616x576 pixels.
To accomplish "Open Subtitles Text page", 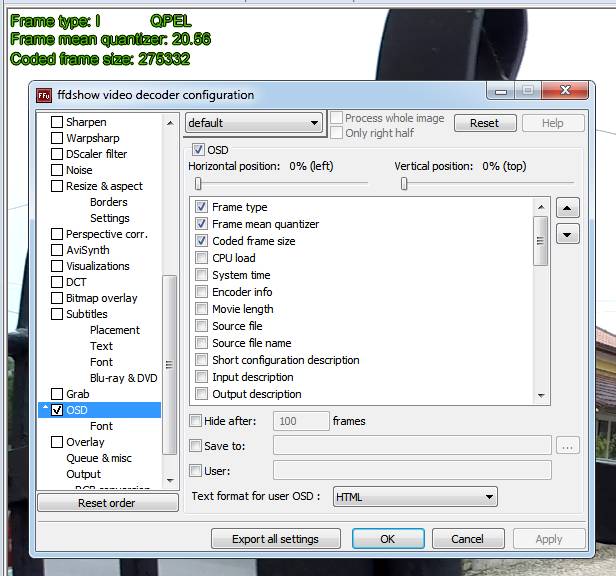I will (101, 346).
